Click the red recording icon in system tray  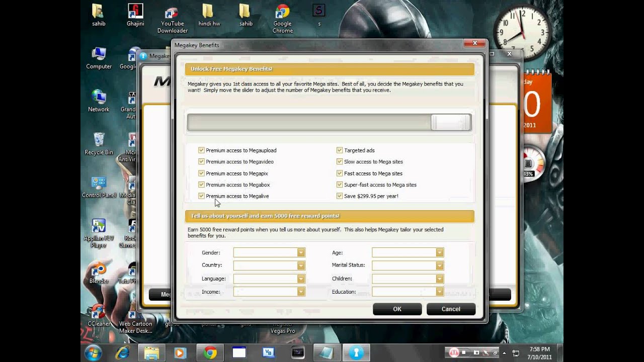454,352
